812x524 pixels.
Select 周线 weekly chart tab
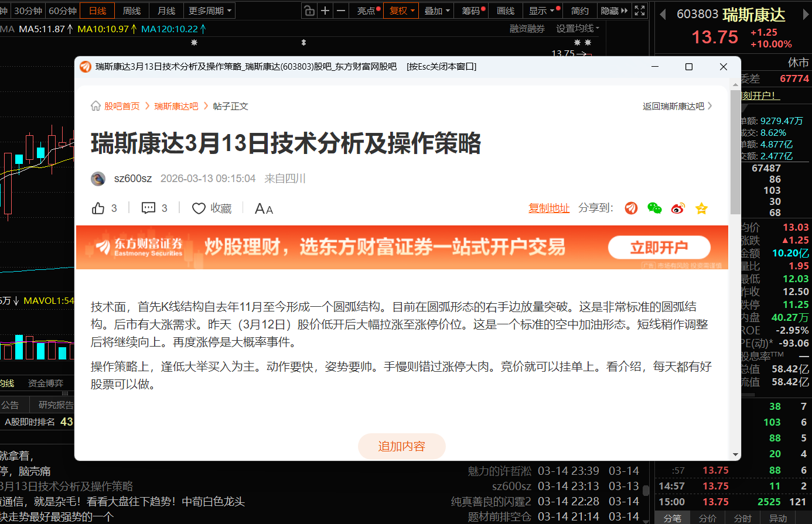click(x=132, y=11)
